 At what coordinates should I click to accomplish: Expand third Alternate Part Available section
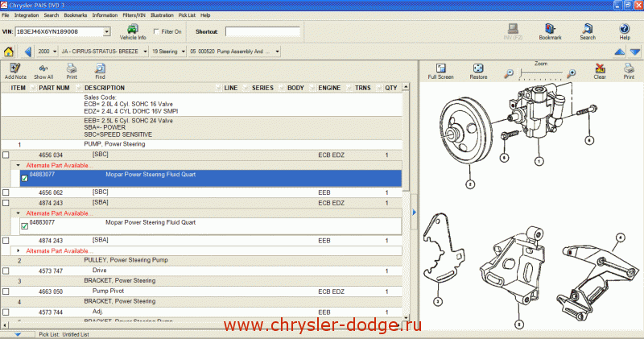coord(18,250)
